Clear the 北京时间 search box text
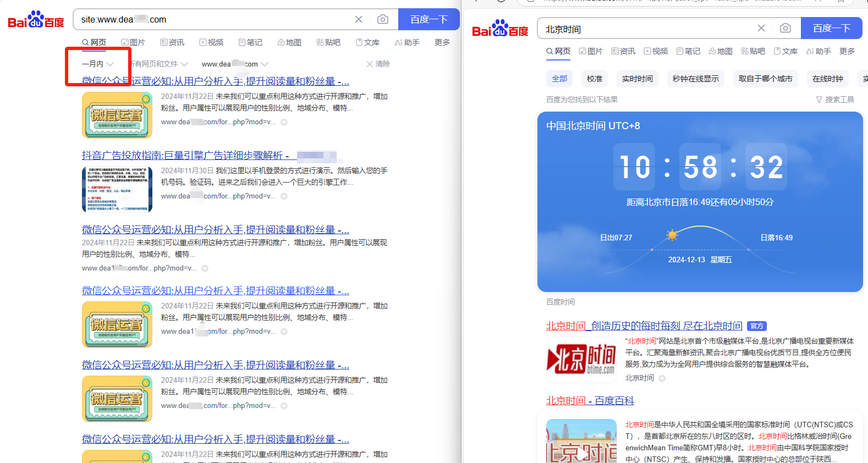The image size is (868, 463). pyautogui.click(x=761, y=28)
